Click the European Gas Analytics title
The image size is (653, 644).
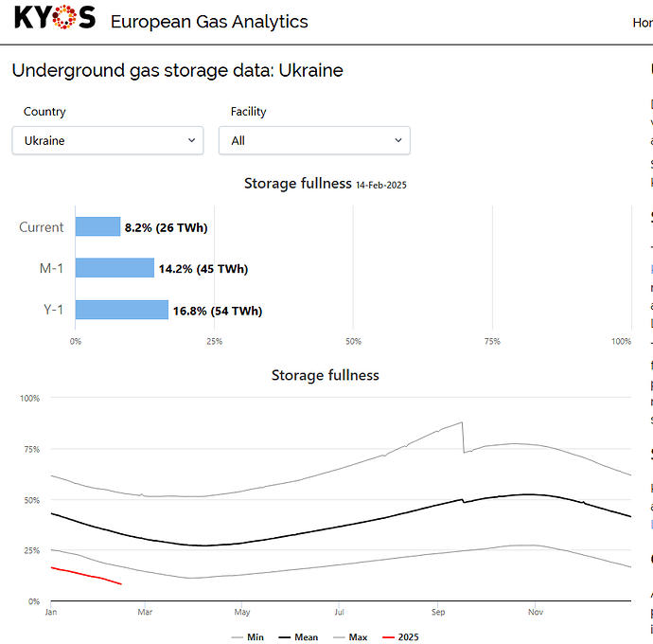(x=209, y=22)
